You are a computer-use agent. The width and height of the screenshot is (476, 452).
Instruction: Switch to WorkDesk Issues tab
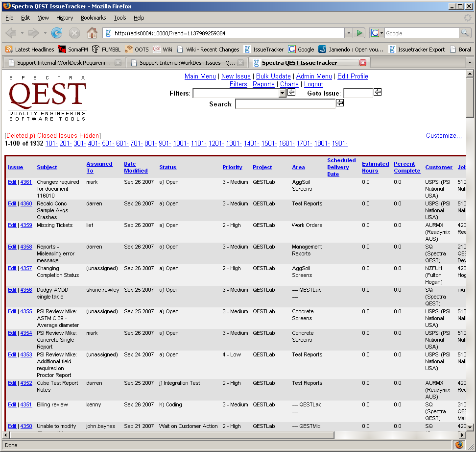[187, 63]
